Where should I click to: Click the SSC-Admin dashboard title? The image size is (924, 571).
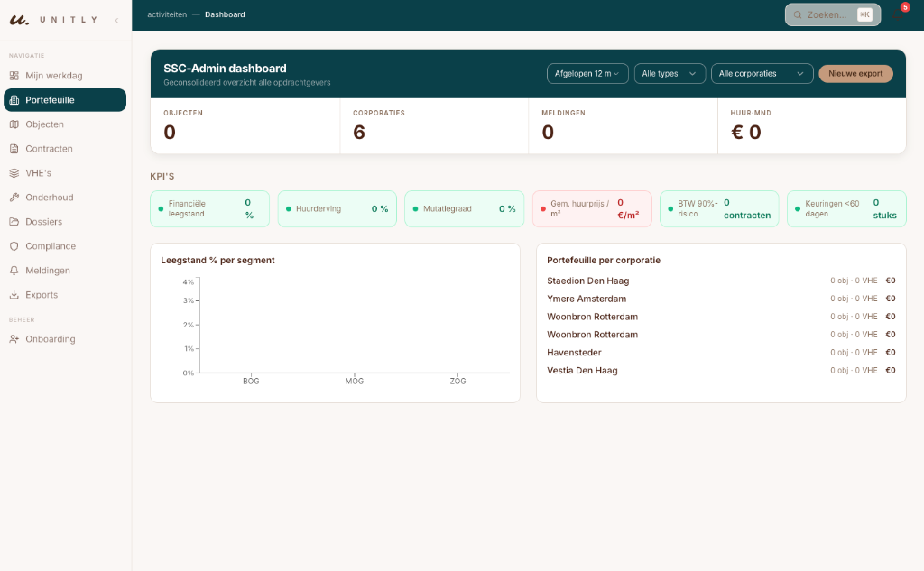coord(225,69)
